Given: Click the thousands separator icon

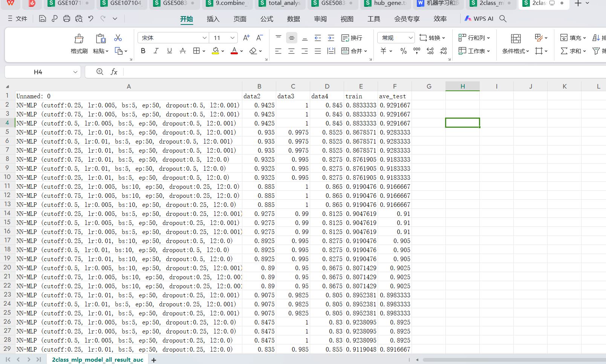Looking at the screenshot, I should (417, 51).
